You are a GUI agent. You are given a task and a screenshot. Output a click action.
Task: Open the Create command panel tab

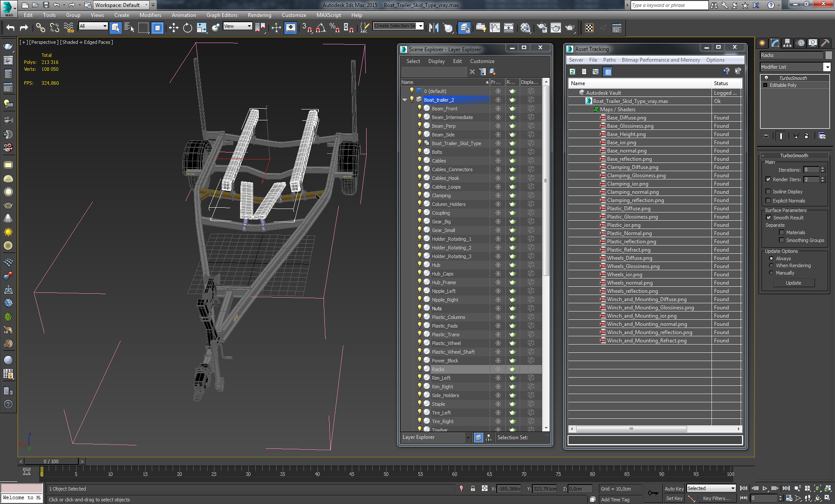[762, 43]
